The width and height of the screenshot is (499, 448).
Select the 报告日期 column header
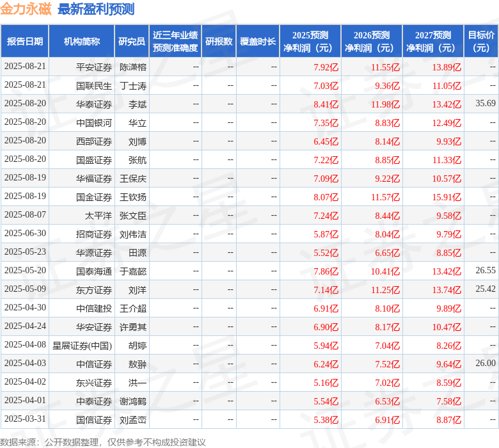point(25,42)
